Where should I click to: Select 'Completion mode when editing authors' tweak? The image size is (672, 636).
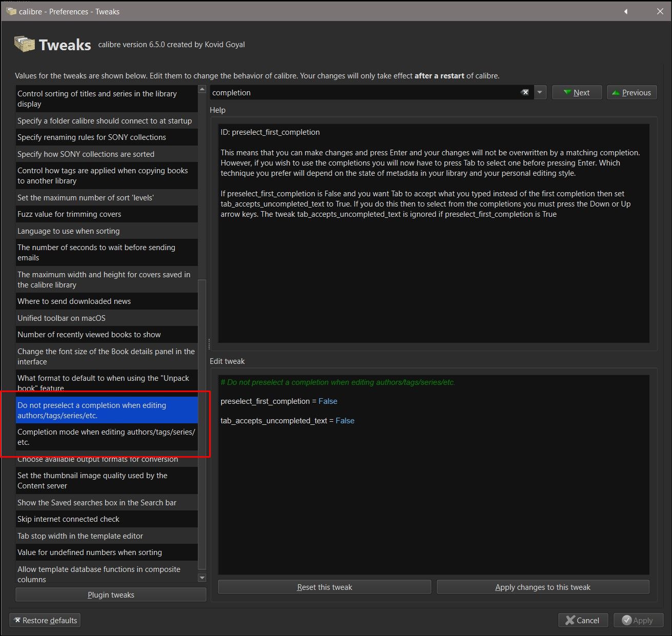coord(107,437)
